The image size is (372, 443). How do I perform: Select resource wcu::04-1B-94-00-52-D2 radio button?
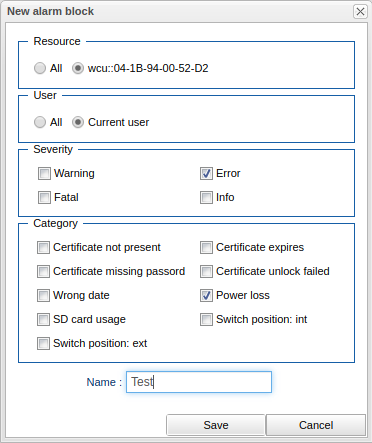[x=78, y=68]
